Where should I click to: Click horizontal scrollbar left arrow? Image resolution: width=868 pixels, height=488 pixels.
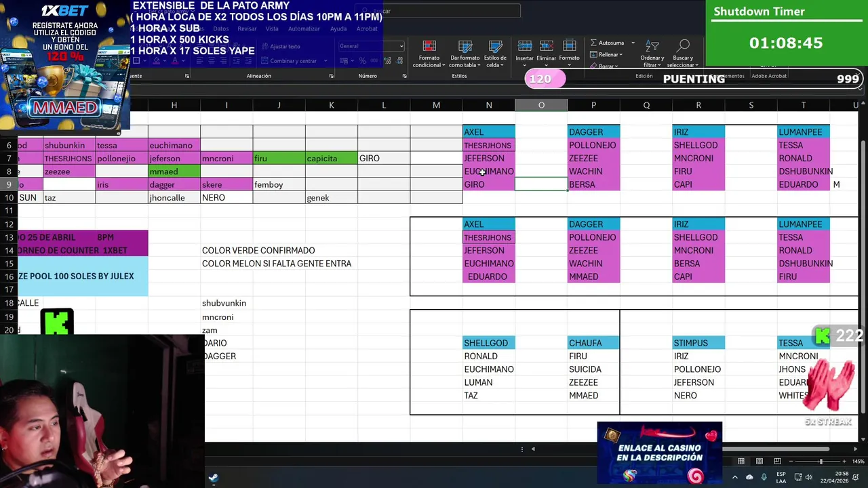pyautogui.click(x=533, y=449)
